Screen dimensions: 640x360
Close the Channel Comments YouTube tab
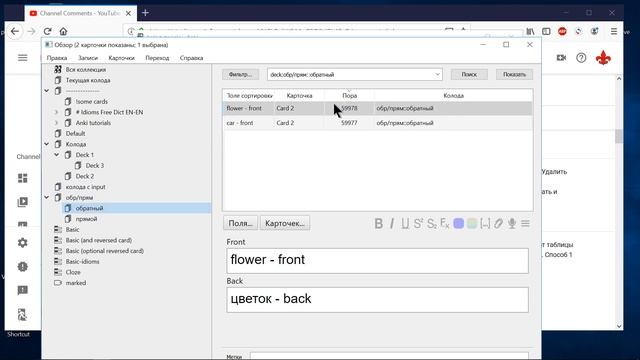click(128, 13)
